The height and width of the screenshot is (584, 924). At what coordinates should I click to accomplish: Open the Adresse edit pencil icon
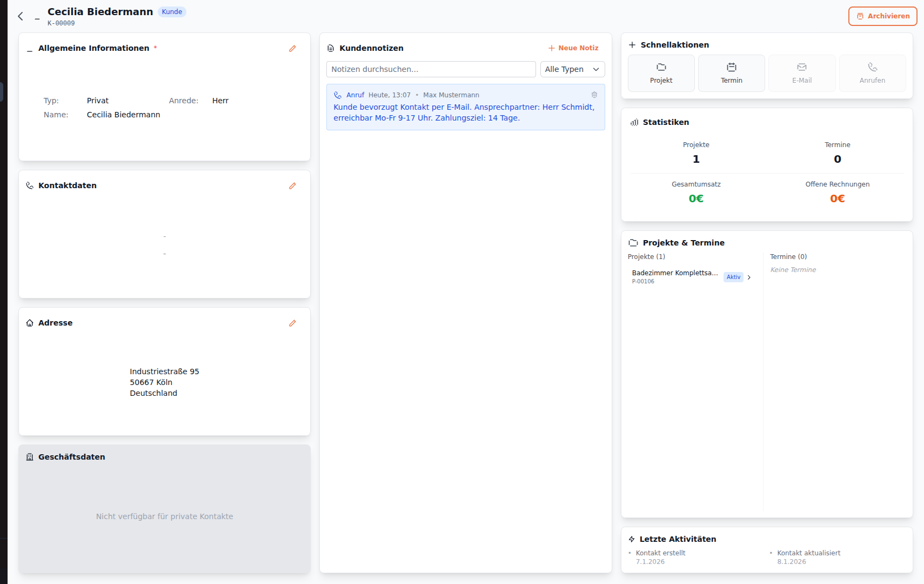click(292, 323)
